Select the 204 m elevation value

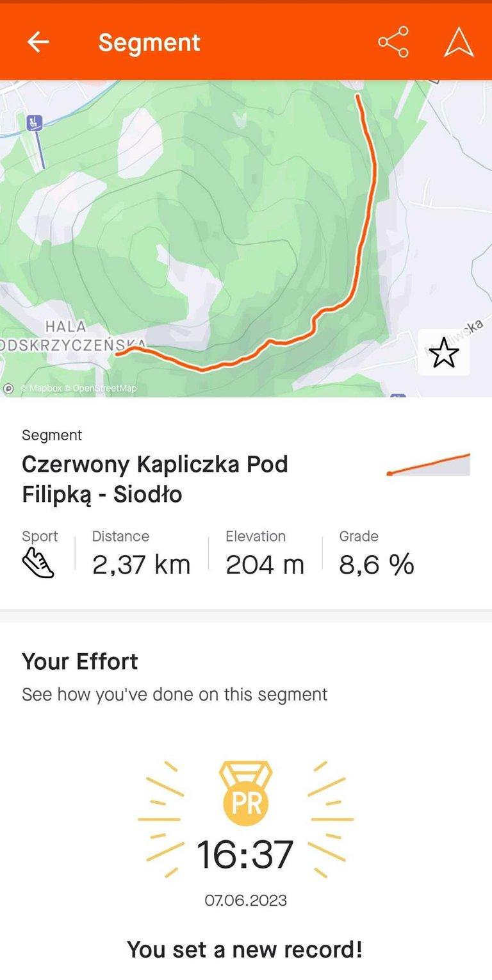pyautogui.click(x=265, y=565)
